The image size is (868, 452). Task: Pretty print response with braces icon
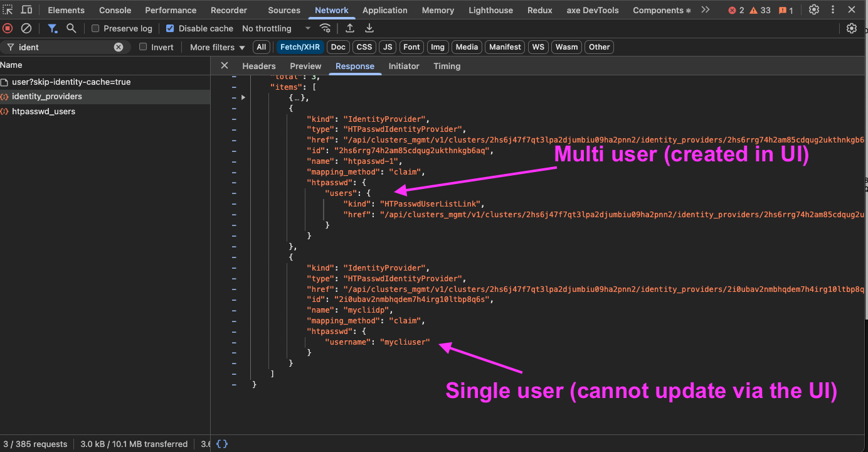point(222,444)
